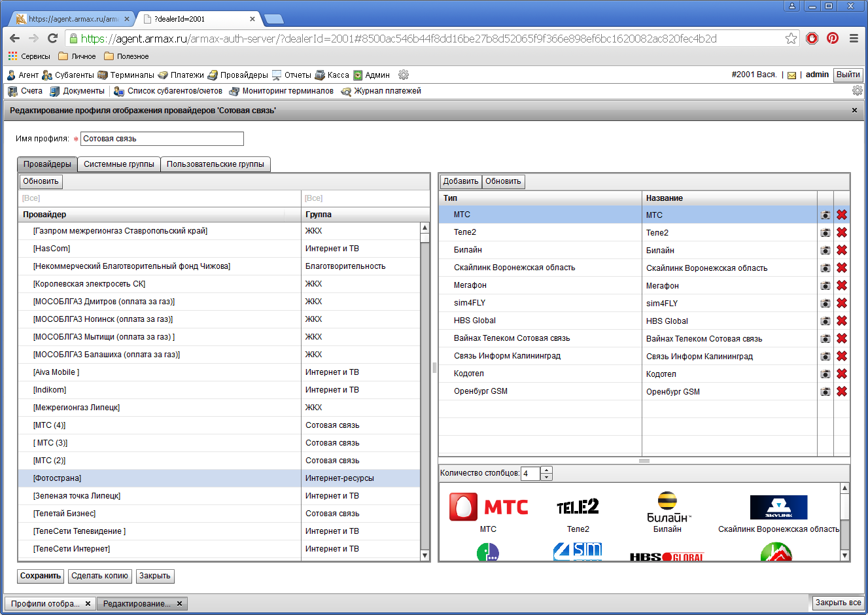
Task: Click Сделать копию button
Action: click(x=100, y=576)
